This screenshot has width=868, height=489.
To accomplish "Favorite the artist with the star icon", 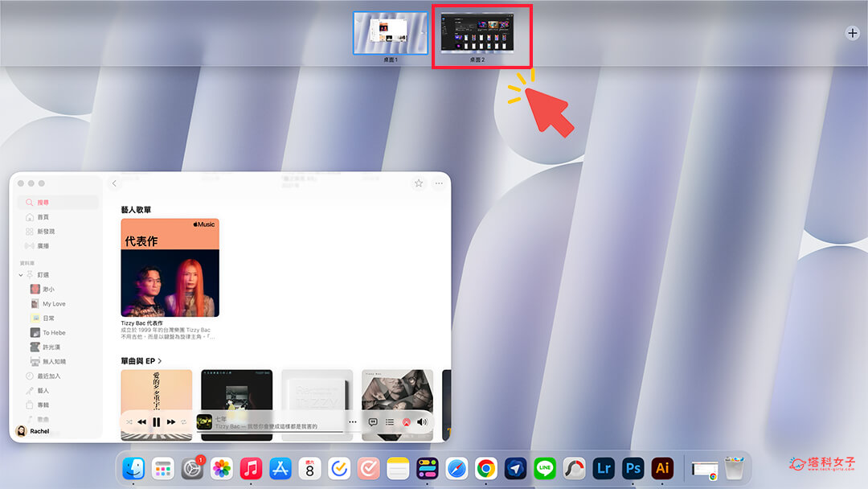I will [x=419, y=183].
